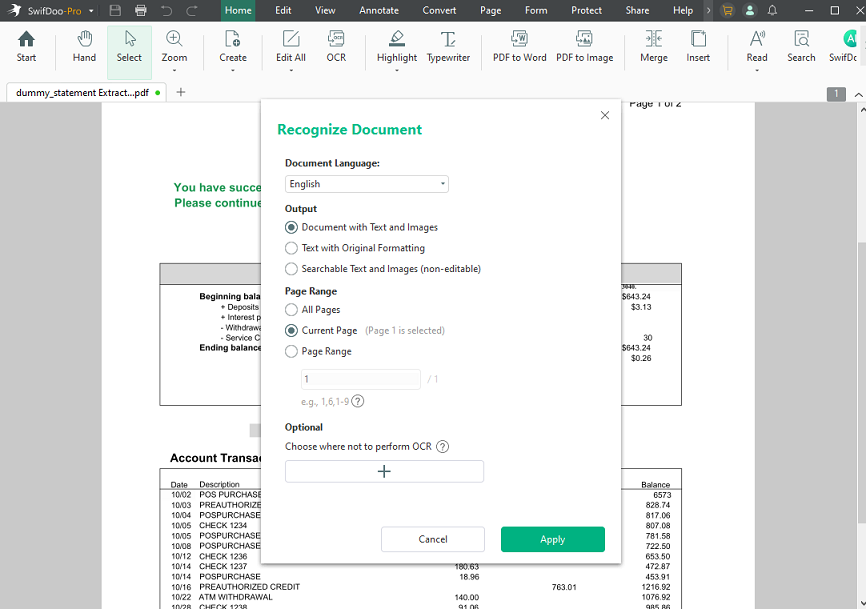866x609 pixels.
Task: Click help icon beside page range example
Action: point(358,401)
